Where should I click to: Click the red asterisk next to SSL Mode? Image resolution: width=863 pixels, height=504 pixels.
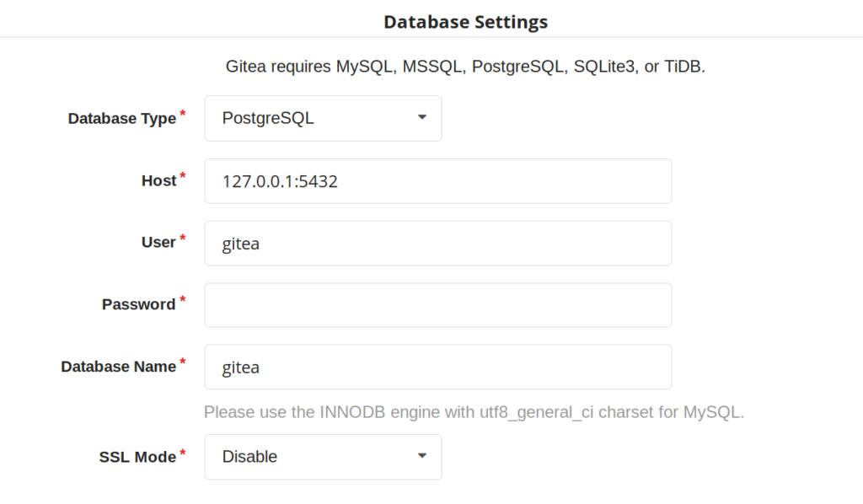pos(183,452)
